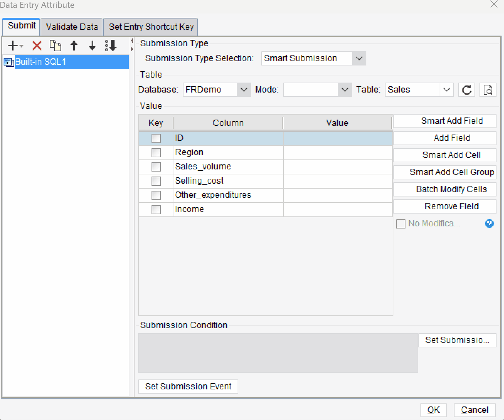This screenshot has height=420, width=504.
Task: Refresh the Sales table fields
Action: (x=466, y=90)
